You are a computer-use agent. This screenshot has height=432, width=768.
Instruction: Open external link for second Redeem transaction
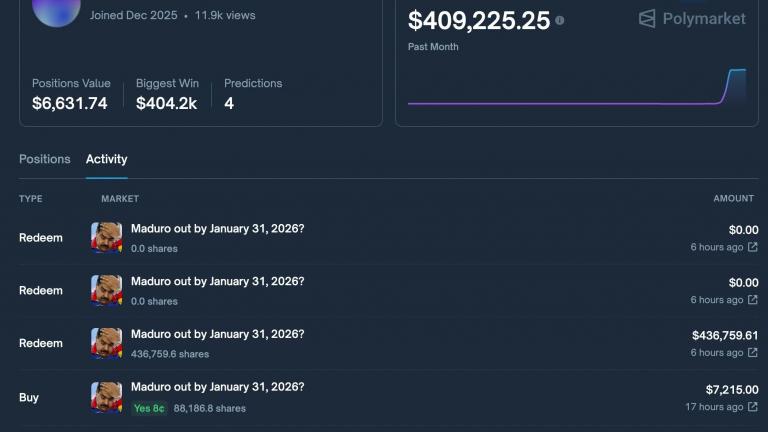pyautogui.click(x=752, y=300)
